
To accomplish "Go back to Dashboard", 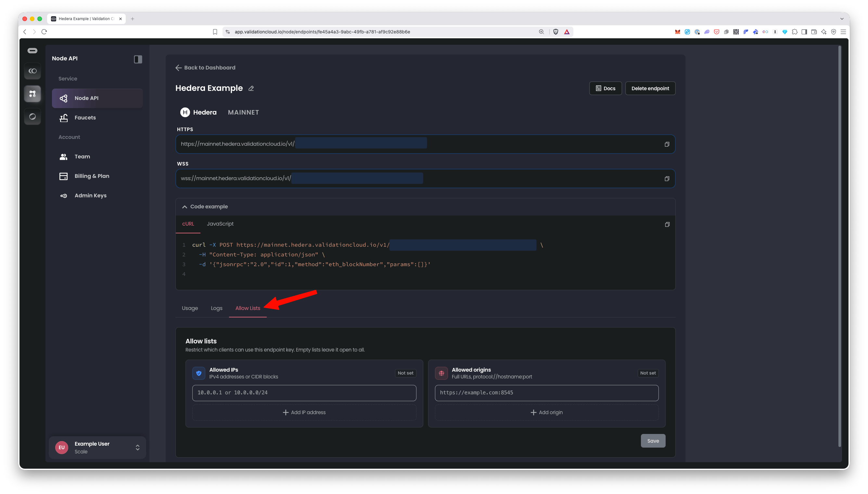I will point(205,68).
